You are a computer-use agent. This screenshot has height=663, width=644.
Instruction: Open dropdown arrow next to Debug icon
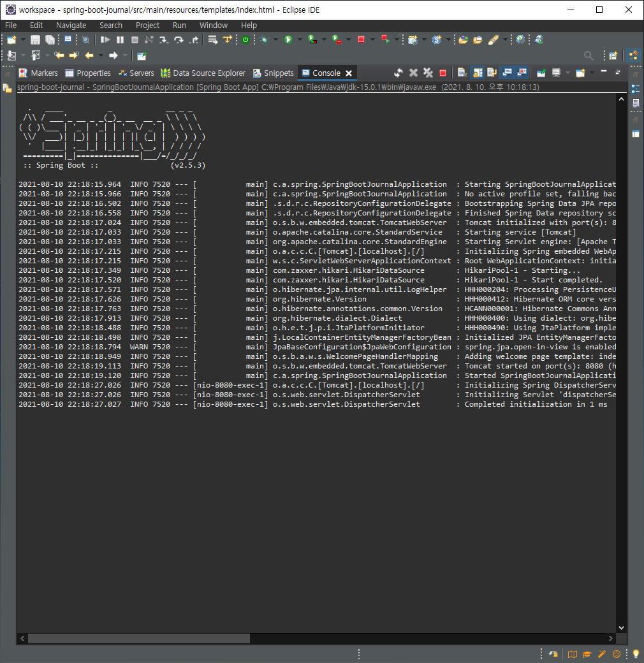(x=275, y=40)
